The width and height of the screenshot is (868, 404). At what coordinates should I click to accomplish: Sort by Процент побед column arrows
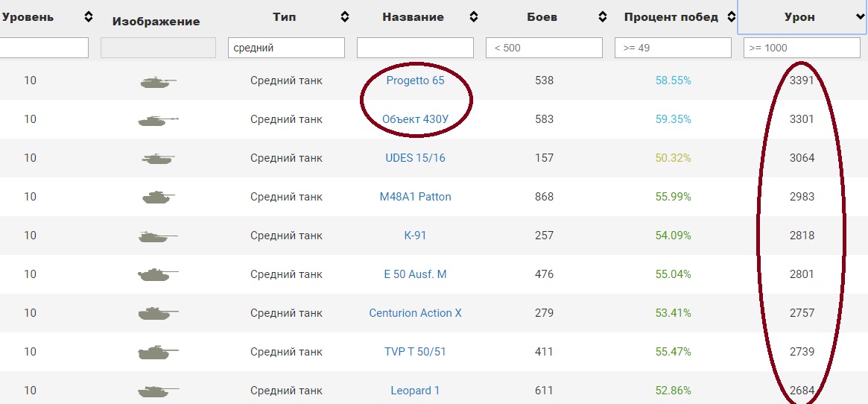(731, 17)
